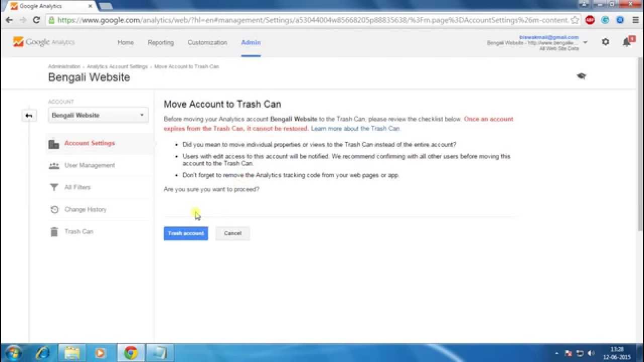
Task: Click the Administration breadcrumb link
Action: click(64, 66)
